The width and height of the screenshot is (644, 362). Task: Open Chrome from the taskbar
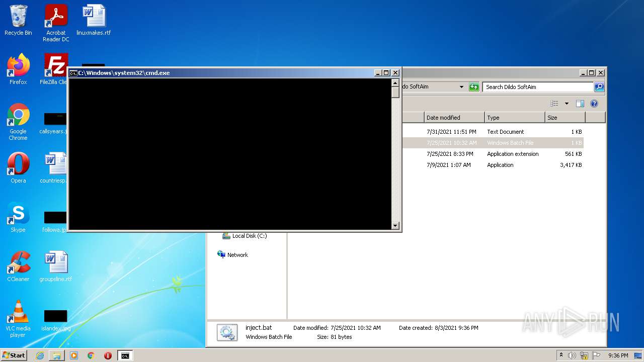coord(91,355)
